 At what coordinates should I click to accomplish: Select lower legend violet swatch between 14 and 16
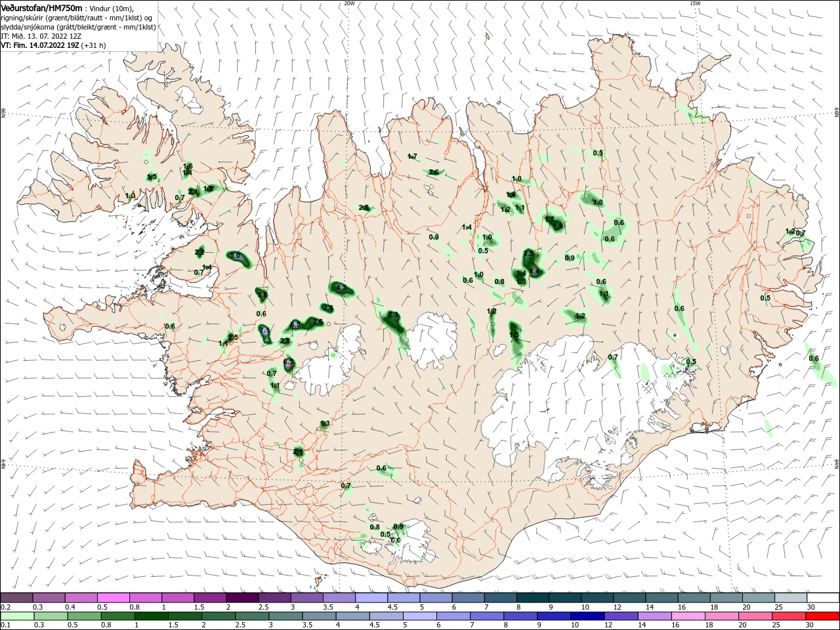click(656, 616)
